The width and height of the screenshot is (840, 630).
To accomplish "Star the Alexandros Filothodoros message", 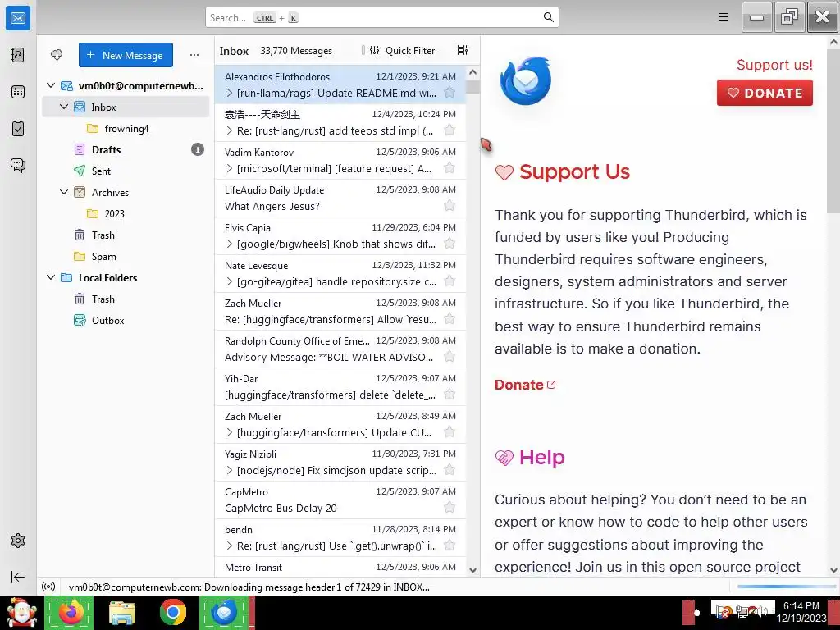I will point(450,93).
